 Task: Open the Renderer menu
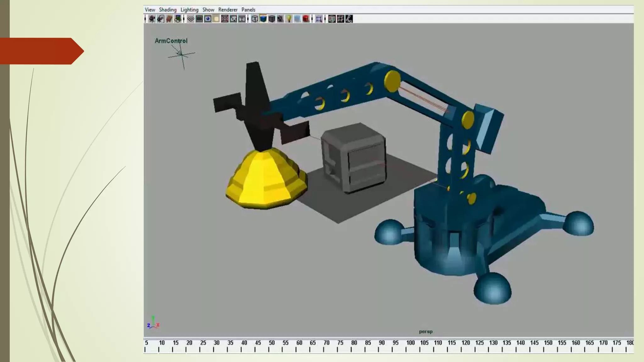(x=228, y=10)
